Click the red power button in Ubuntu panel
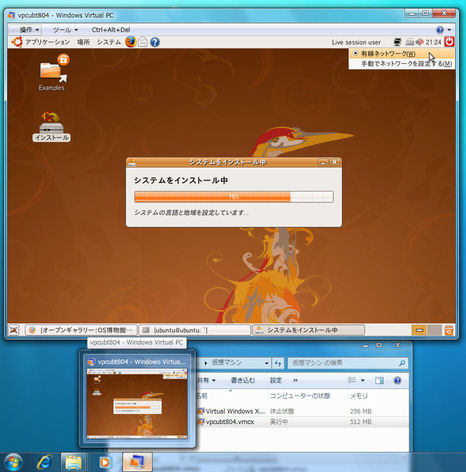 (450, 42)
